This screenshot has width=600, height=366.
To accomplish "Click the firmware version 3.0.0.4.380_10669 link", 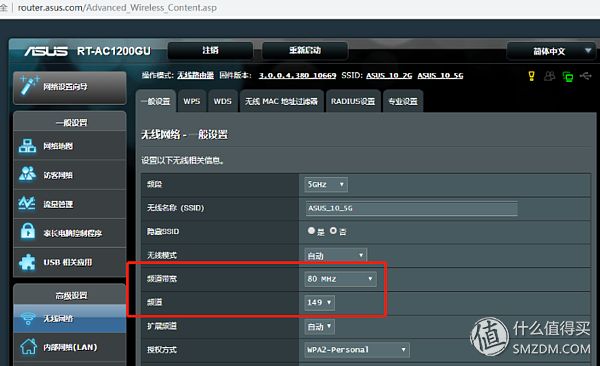I will (x=297, y=75).
